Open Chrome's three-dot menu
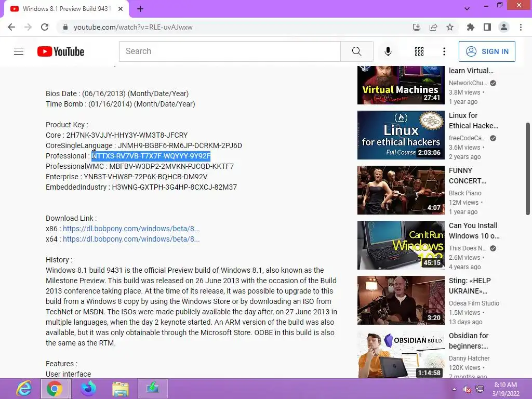532x399 pixels. [521, 27]
